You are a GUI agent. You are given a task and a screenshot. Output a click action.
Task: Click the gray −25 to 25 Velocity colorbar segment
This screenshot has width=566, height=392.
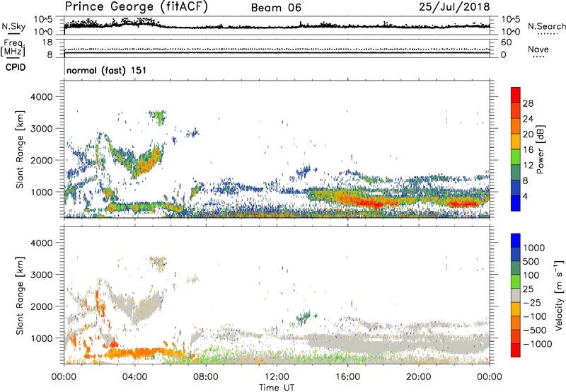tap(516, 295)
